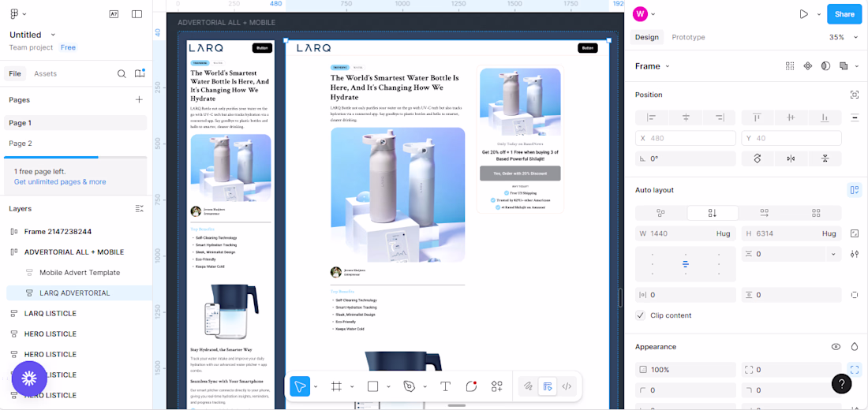868x410 pixels.
Task: Select the Mobile Advert Template layer
Action: pyautogui.click(x=79, y=273)
